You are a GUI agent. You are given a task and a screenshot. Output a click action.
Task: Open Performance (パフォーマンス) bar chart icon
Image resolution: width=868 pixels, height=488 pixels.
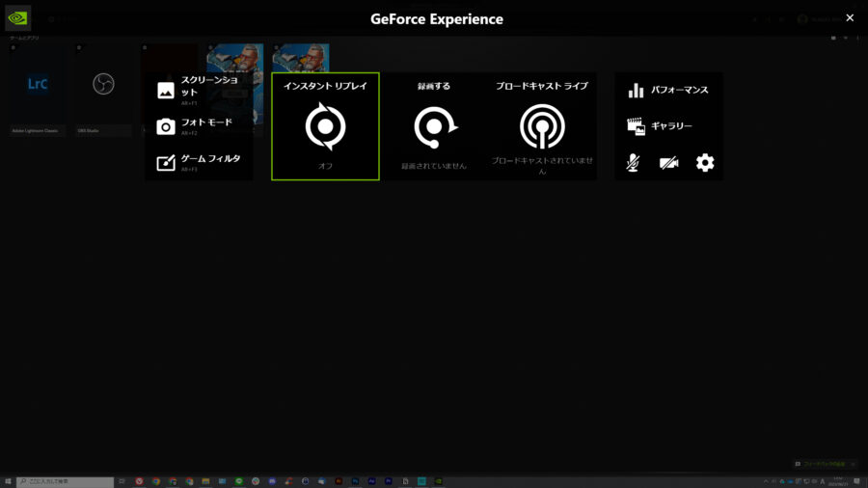(637, 91)
